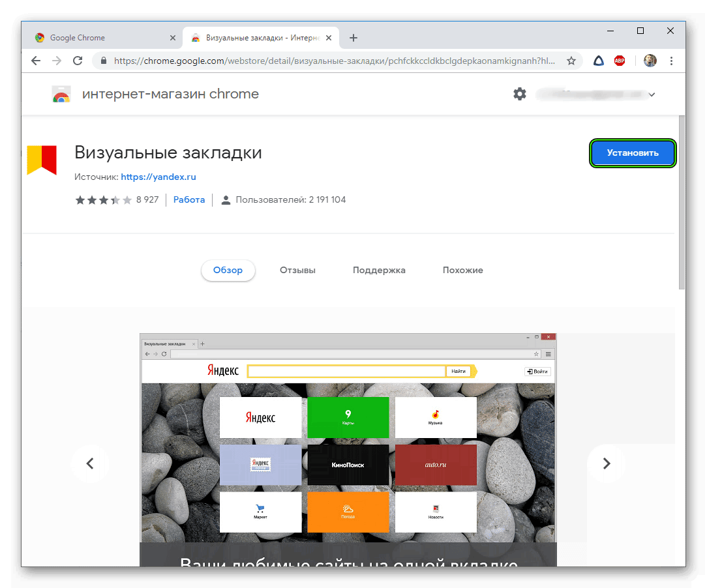Go forward with the browser forward arrow
This screenshot has height=588, width=707.
tap(57, 61)
